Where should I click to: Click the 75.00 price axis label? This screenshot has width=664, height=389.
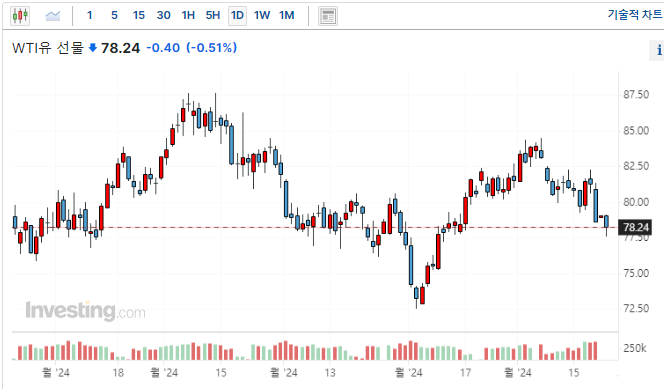(x=636, y=273)
